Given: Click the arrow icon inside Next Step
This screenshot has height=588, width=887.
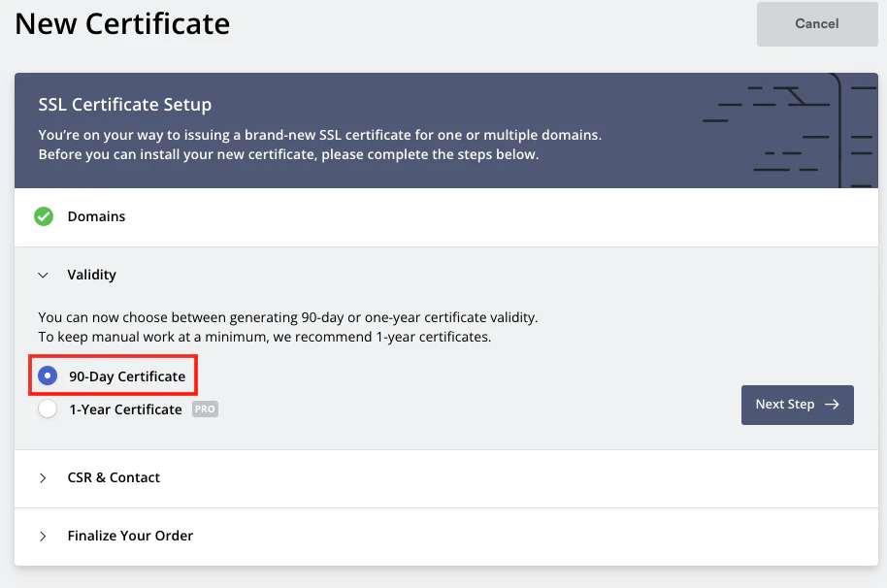Looking at the screenshot, I should pyautogui.click(x=832, y=405).
